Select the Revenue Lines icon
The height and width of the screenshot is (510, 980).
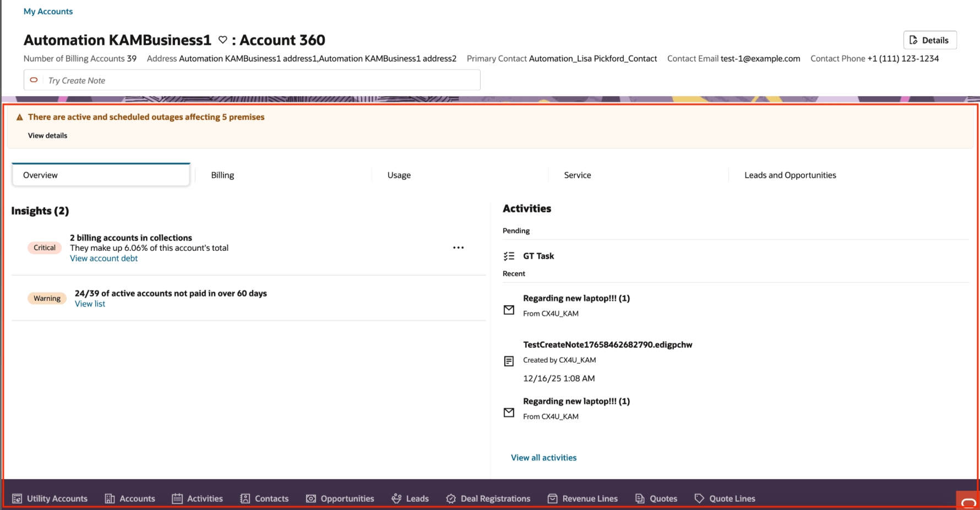coord(552,498)
